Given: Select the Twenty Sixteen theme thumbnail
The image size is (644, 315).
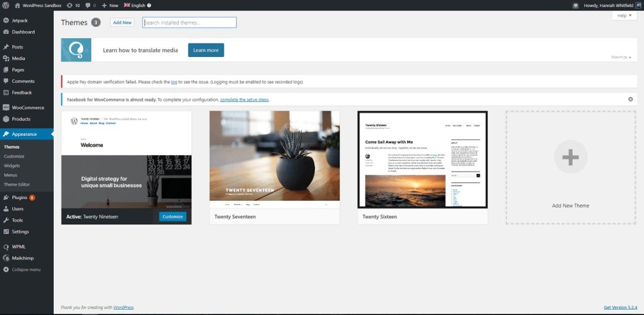Looking at the screenshot, I should click(423, 160).
